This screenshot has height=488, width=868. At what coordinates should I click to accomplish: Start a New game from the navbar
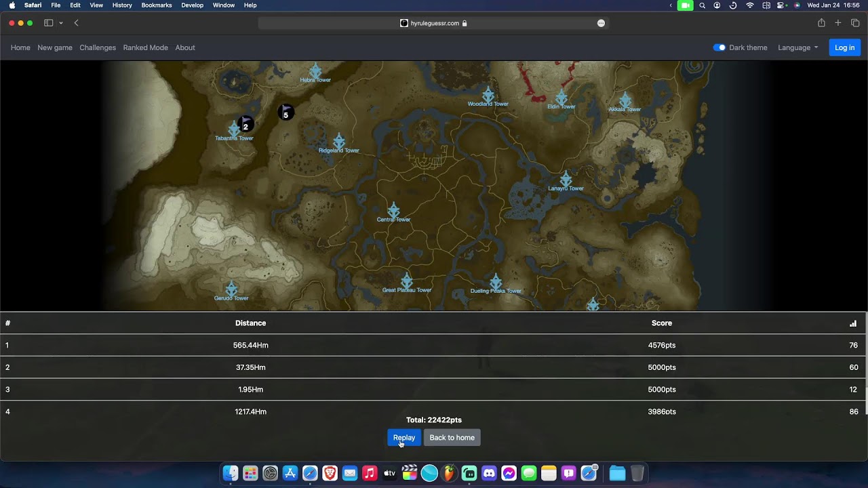[x=55, y=47]
